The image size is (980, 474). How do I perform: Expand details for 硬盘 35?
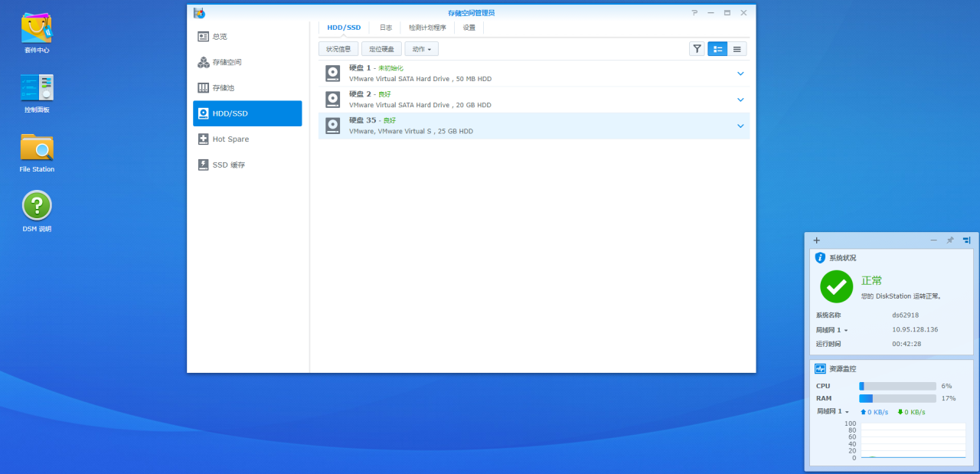click(740, 126)
